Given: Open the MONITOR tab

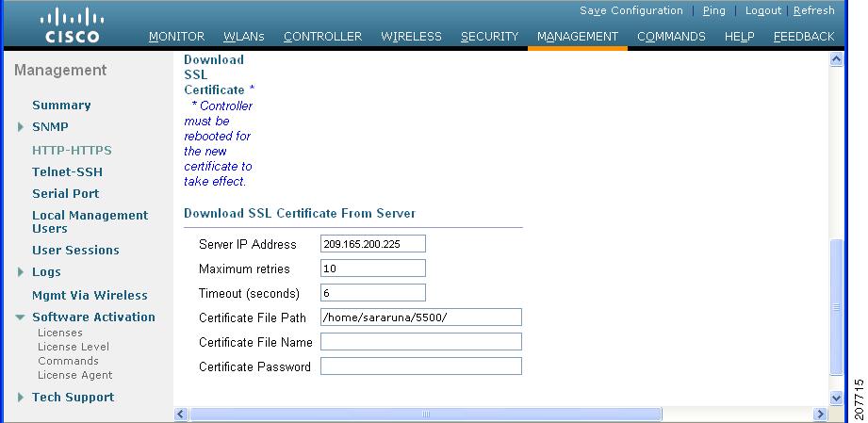Looking at the screenshot, I should 176,37.
